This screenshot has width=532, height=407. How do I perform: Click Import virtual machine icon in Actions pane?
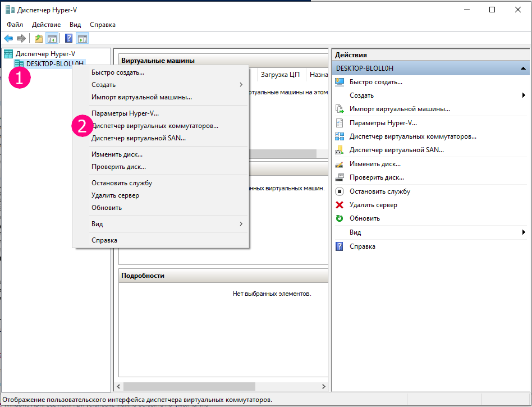pos(340,109)
